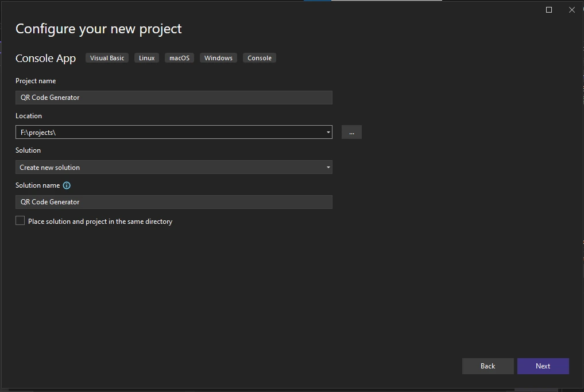This screenshot has width=584, height=392.
Task: Click the Linux platform tag
Action: point(146,58)
